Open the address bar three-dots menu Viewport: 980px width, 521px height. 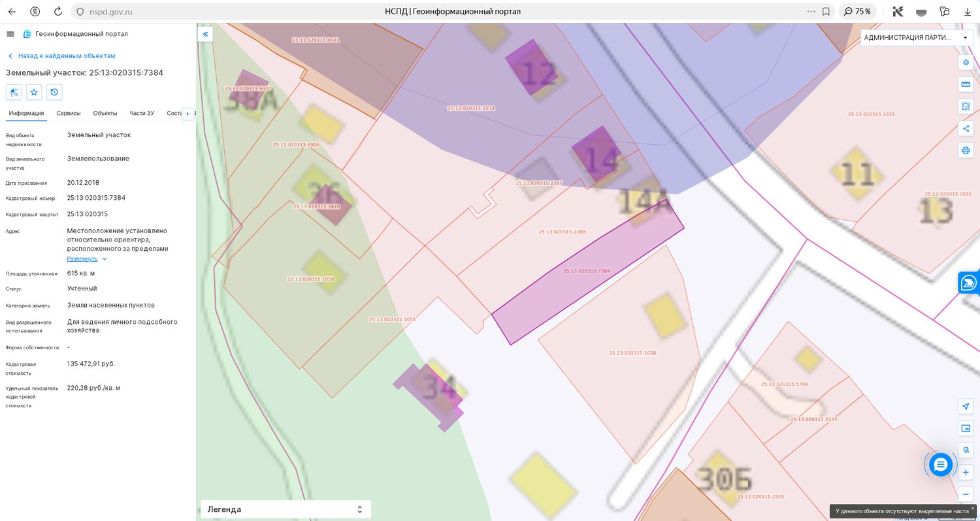tap(811, 11)
